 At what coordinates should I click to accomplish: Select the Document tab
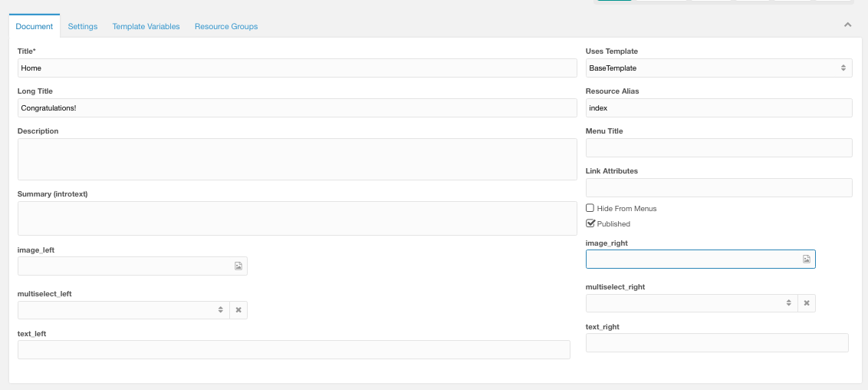click(35, 26)
